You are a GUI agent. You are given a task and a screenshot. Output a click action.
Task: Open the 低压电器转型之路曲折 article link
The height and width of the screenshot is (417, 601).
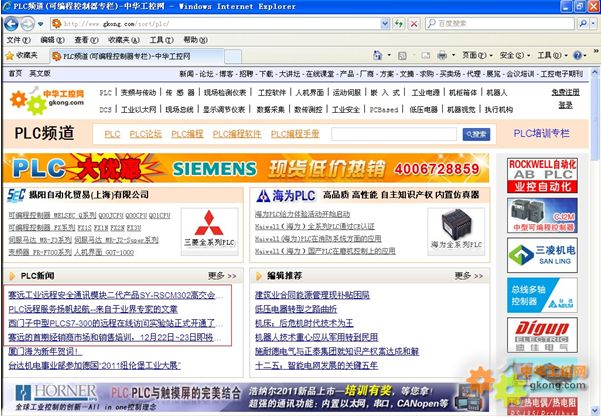click(x=296, y=309)
